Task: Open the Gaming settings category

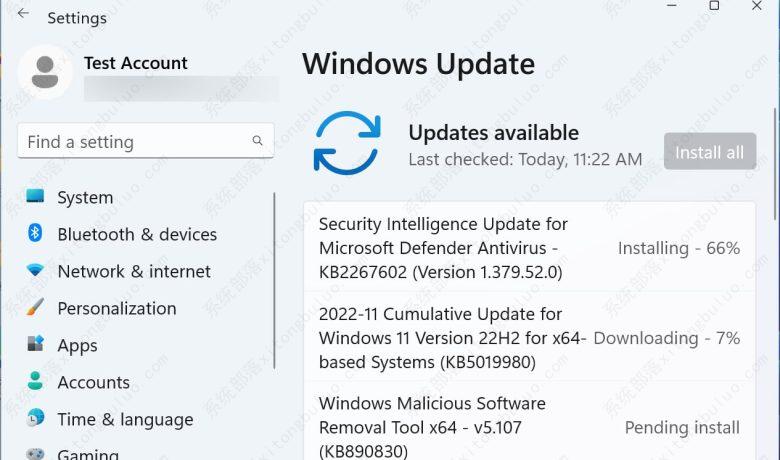Action: coord(87,454)
